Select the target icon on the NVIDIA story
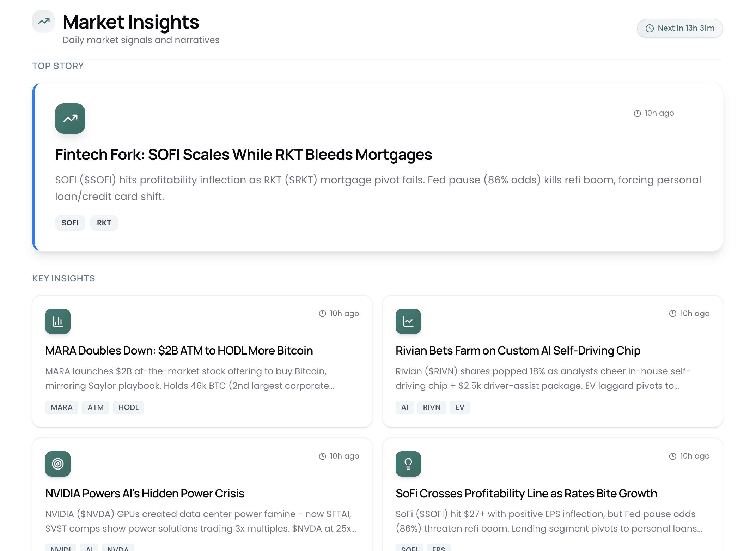Screen dimensions: 756x551 click(57, 464)
